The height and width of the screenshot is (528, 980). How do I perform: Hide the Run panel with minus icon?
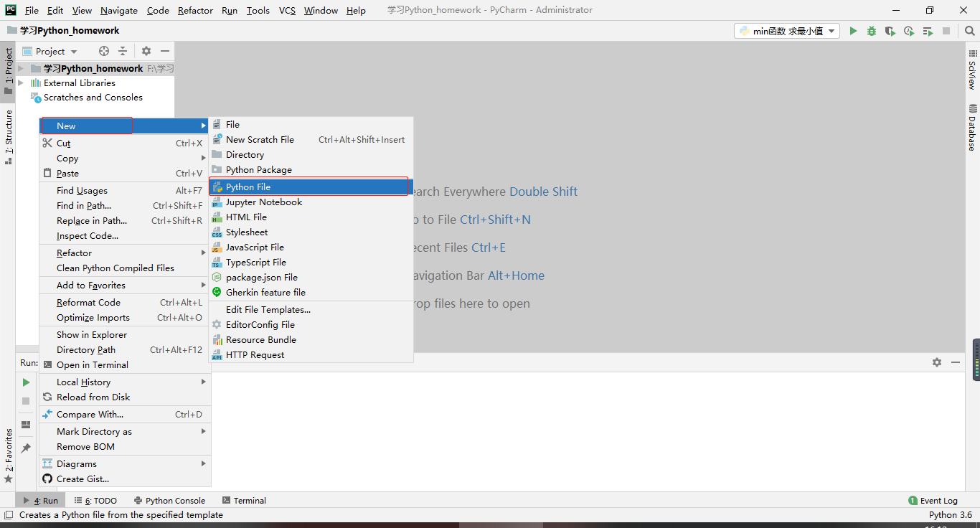click(956, 362)
